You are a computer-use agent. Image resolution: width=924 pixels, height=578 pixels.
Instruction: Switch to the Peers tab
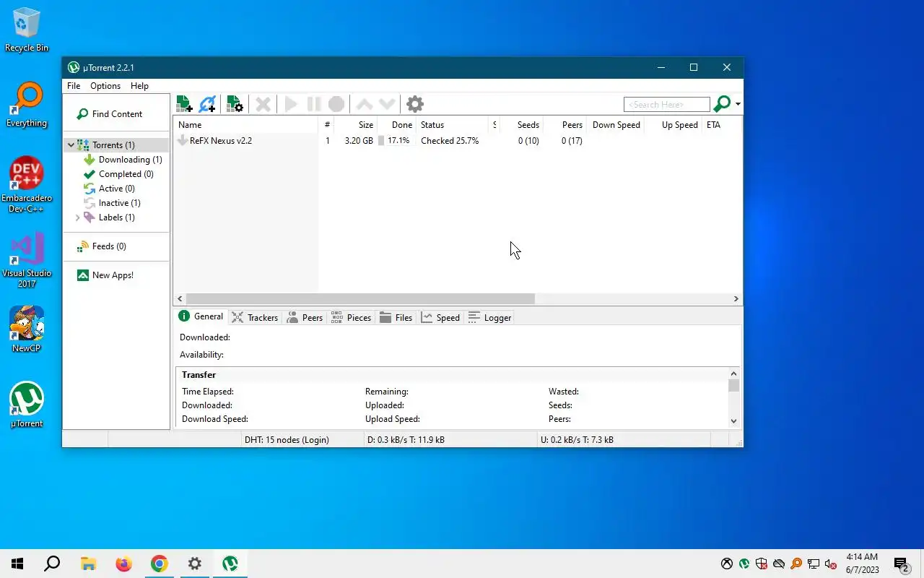tap(305, 317)
